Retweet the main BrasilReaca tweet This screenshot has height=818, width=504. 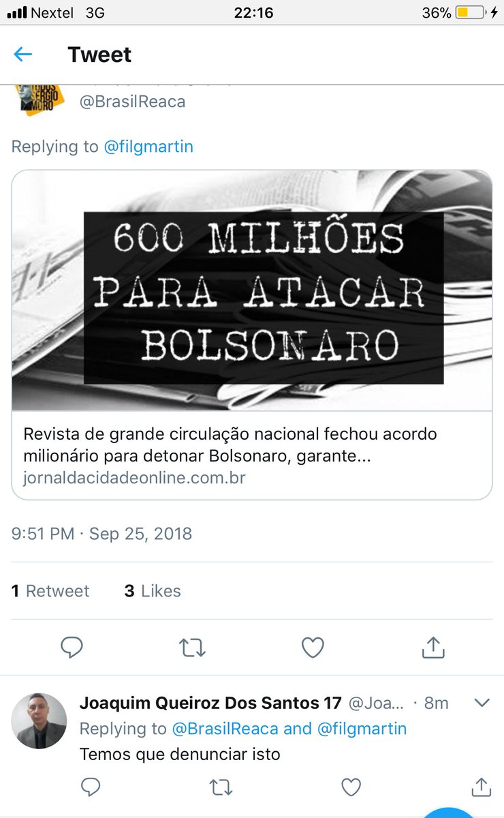[192, 648]
